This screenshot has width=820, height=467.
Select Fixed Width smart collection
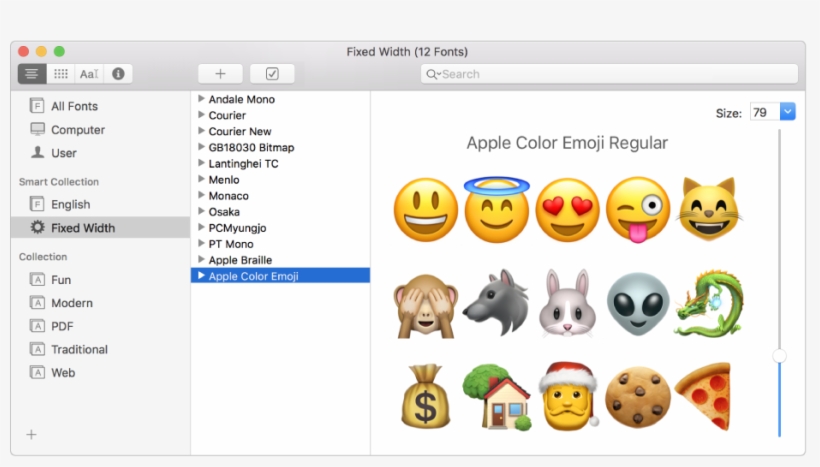click(100, 227)
